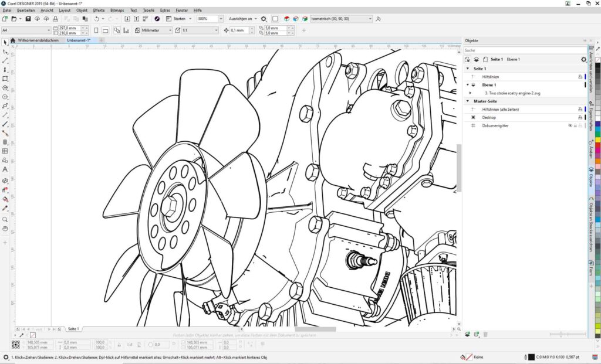
Task: Toggle print state of Hilfslinien (alle Seiten)
Action: [x=580, y=110]
